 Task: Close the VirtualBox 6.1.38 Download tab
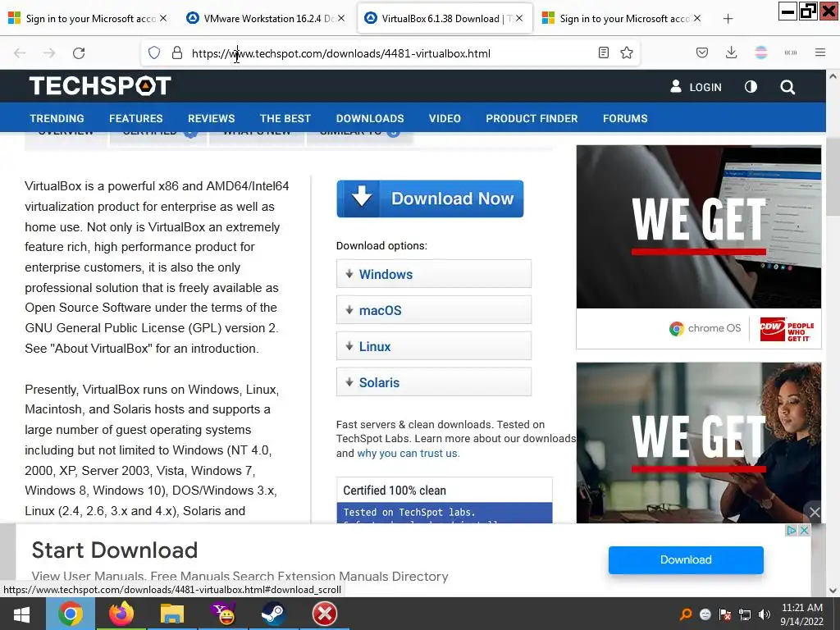click(x=519, y=18)
